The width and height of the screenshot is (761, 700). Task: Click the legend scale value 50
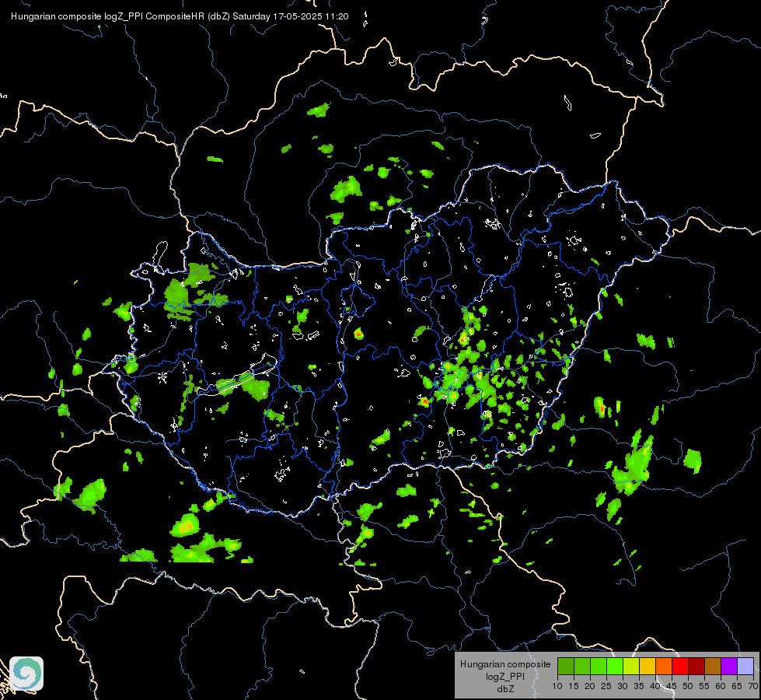688,686
